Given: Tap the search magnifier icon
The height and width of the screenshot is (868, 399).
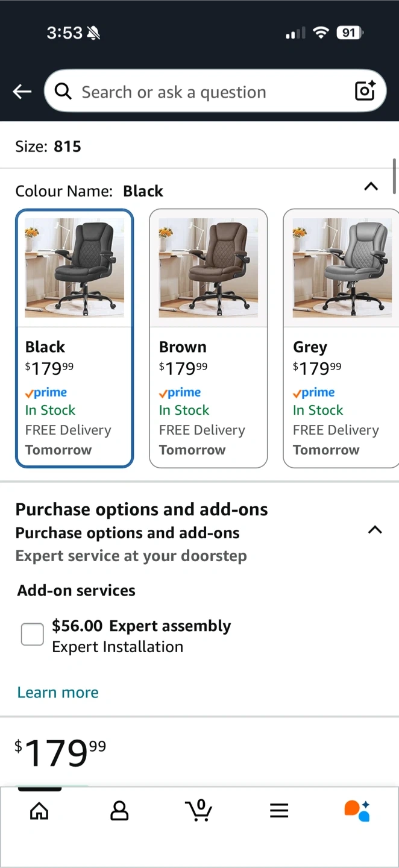Looking at the screenshot, I should pyautogui.click(x=63, y=92).
